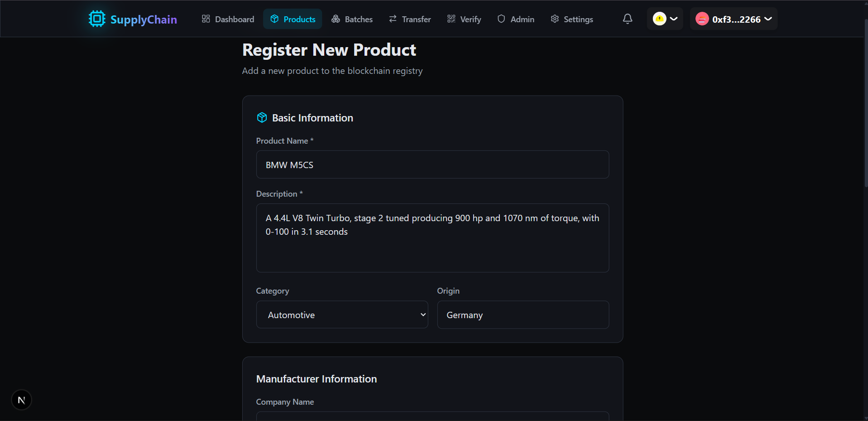Open the 0xf3...2266 wallet account dropdown
This screenshot has width=868, height=421.
(734, 19)
